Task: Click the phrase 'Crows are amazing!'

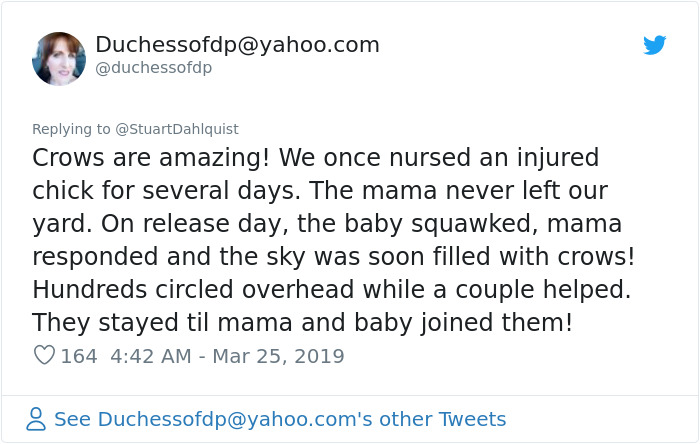Action: pyautogui.click(x=150, y=158)
